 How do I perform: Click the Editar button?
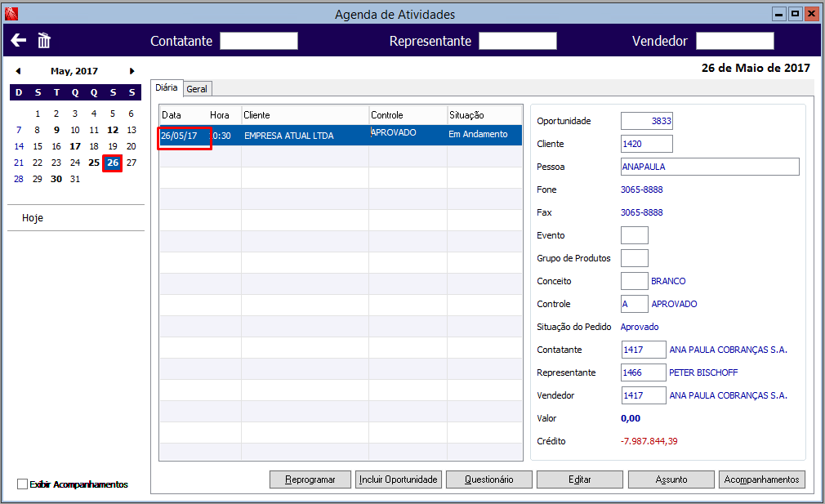(x=579, y=479)
